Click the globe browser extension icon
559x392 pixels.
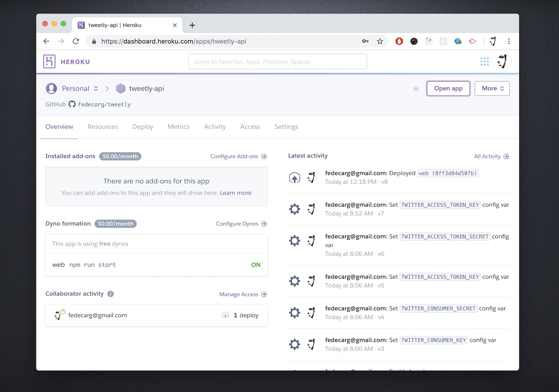[458, 41]
